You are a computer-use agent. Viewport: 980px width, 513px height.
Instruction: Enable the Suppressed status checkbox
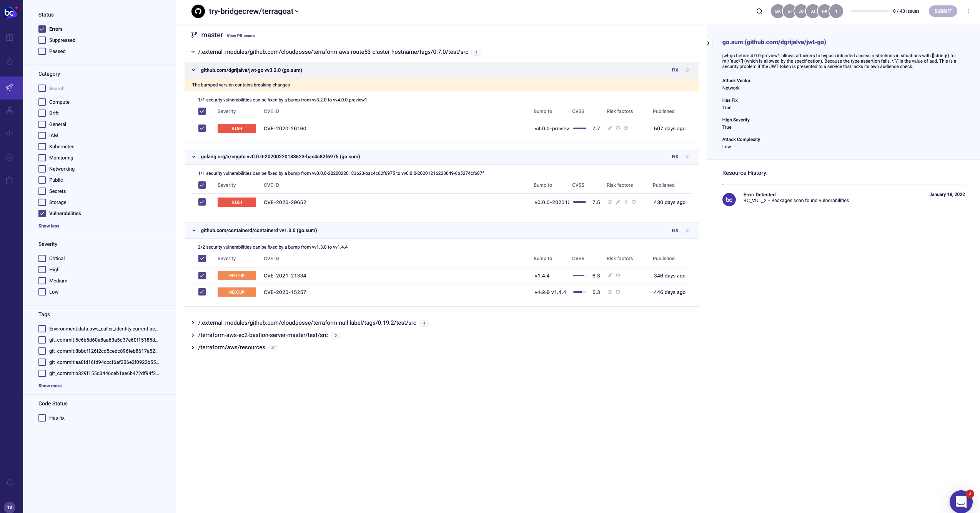point(42,40)
